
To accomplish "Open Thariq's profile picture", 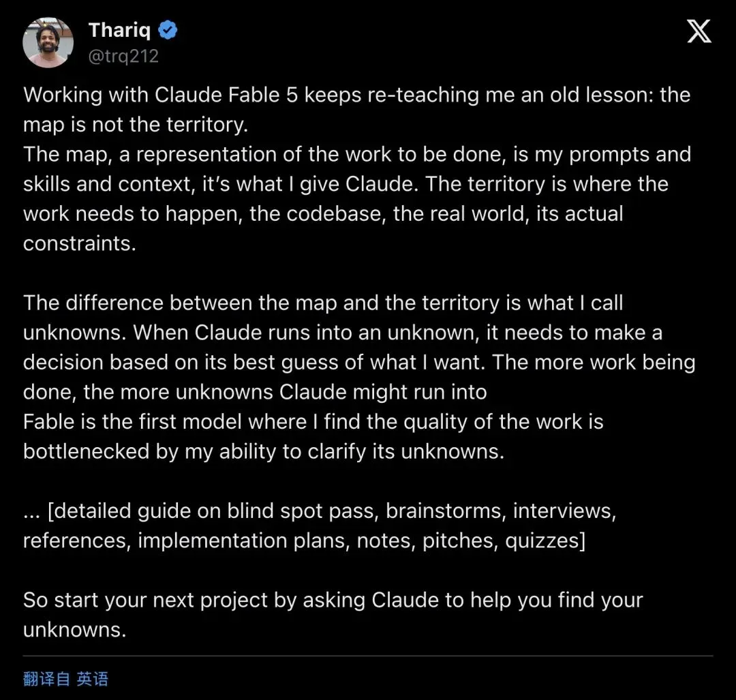I will pos(48,43).
